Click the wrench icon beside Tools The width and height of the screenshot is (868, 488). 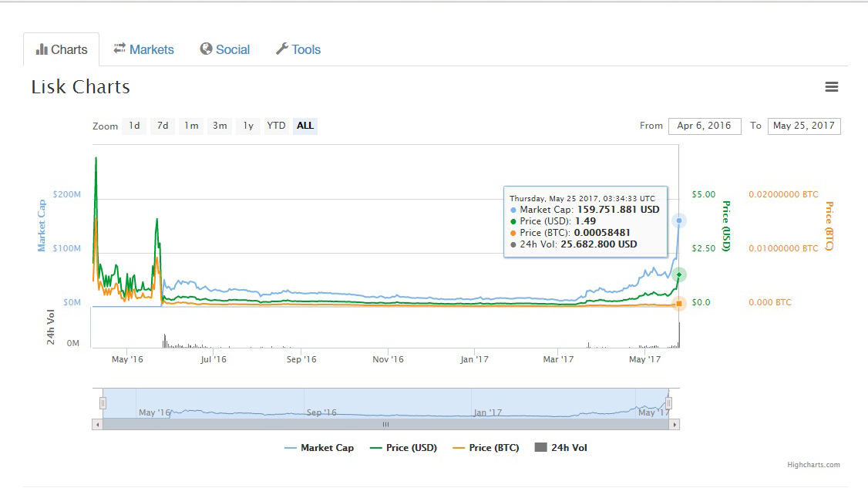[282, 49]
